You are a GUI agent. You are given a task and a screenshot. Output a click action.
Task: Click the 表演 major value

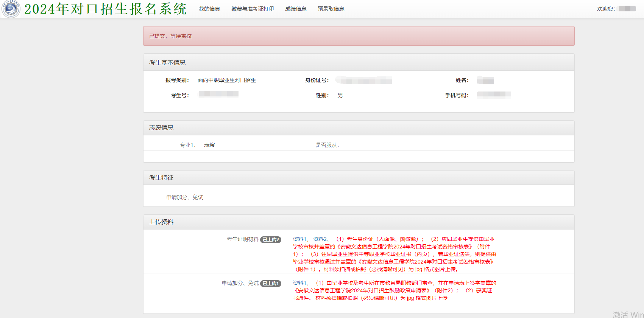tap(209, 145)
